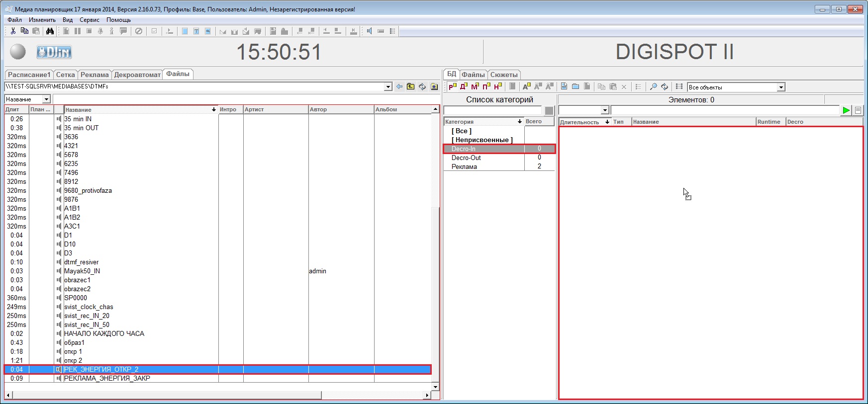This screenshot has height=404, width=868.
Task: Click the "A" icon in database toolbar
Action: click(x=526, y=86)
